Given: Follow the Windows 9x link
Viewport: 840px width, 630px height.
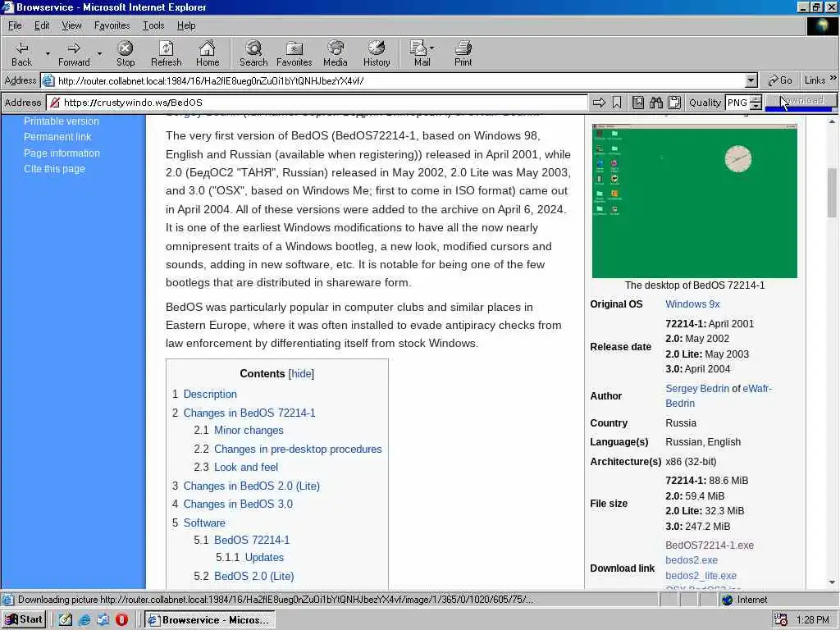Looking at the screenshot, I should 692,304.
